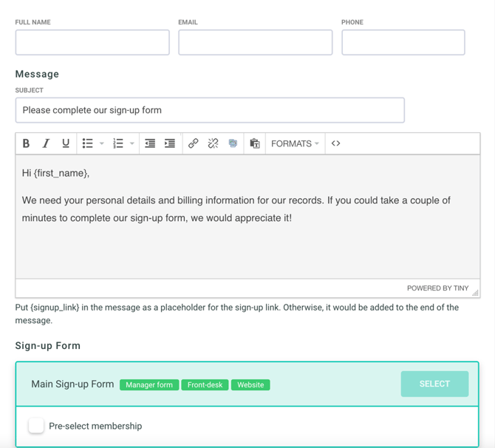Click into the Full Name field
The height and width of the screenshot is (448, 495).
coord(92,43)
